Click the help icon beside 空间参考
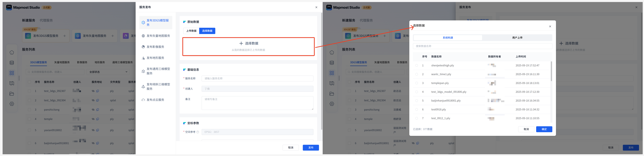 click(198, 132)
